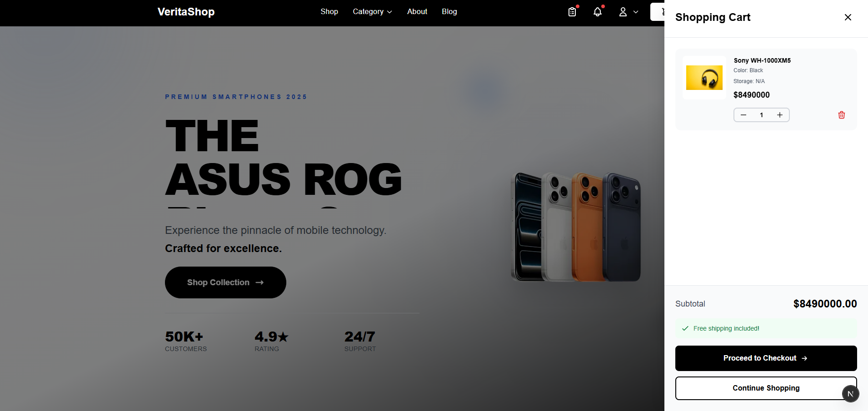868x411 pixels.
Task: Click the Shopping Cart heading
Action: click(x=713, y=17)
